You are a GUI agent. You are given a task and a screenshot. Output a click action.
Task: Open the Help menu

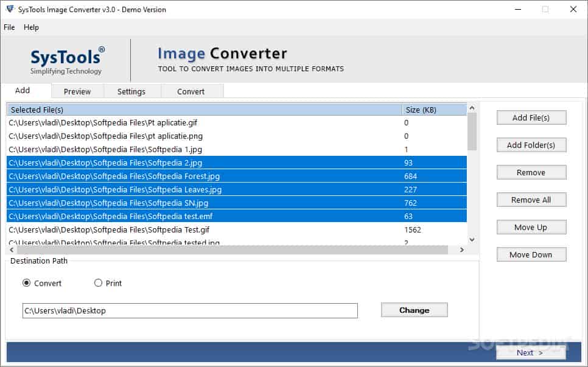(31, 27)
